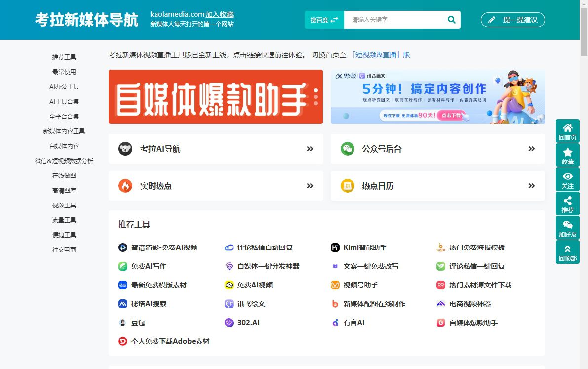Click the orange icon beside 视频号助手
Viewport: 588px width, 369px height.
[335, 285]
